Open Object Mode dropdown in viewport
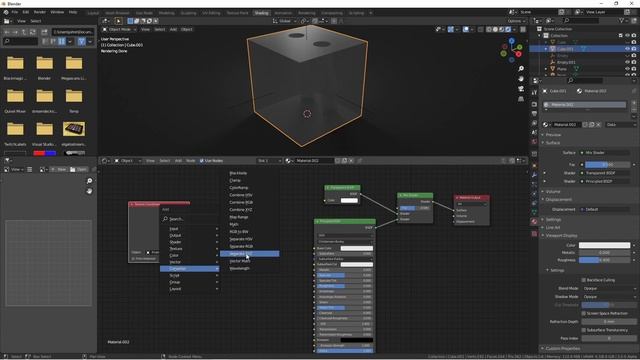640x360 pixels. click(119, 29)
